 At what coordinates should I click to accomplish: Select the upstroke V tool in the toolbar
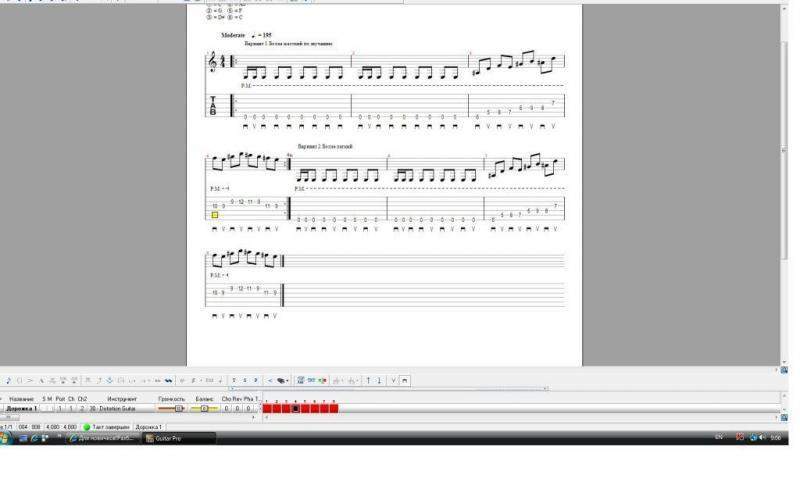pos(393,381)
